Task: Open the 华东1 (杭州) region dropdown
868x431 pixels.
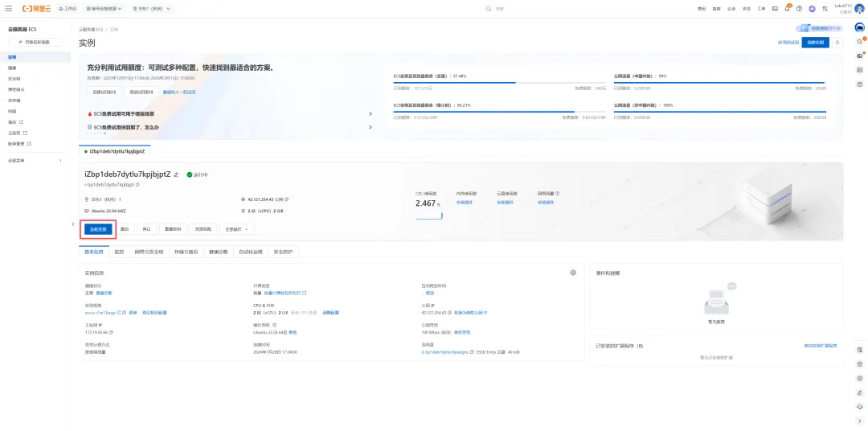Action: click(x=152, y=9)
